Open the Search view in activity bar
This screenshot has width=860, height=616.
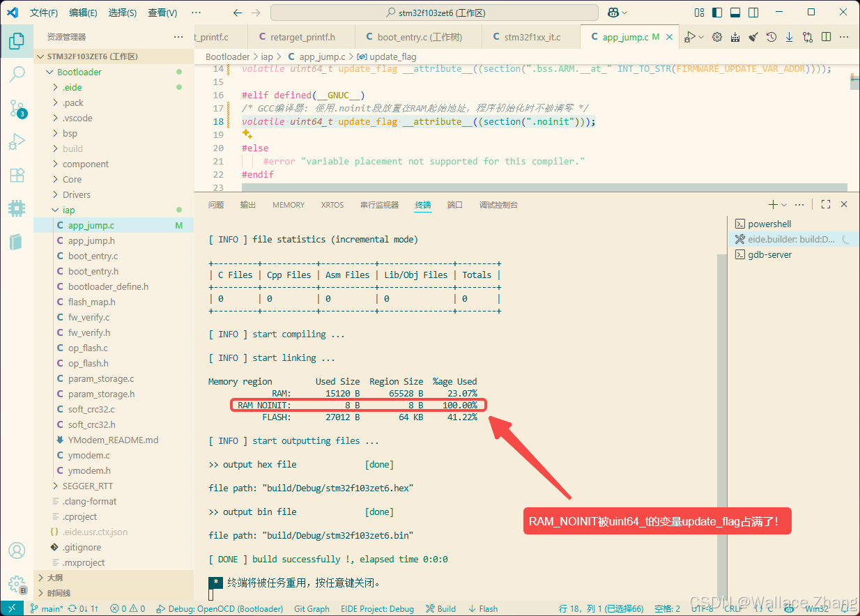point(17,74)
